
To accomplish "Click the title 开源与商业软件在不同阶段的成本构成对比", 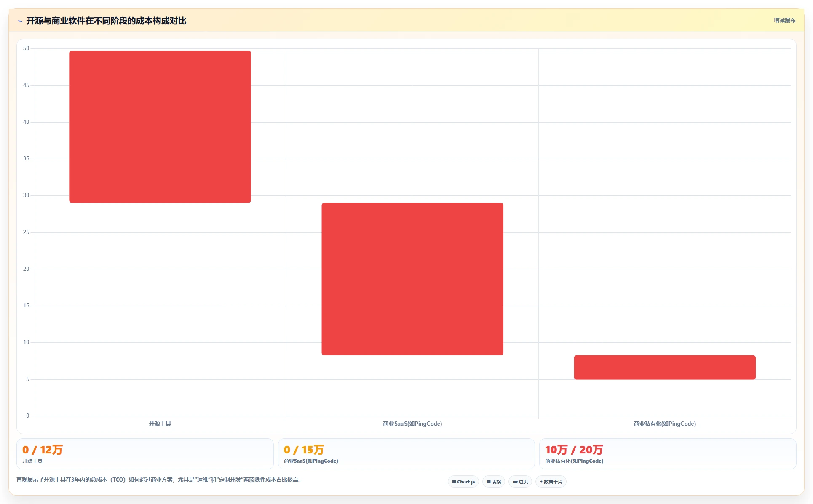I will click(106, 21).
